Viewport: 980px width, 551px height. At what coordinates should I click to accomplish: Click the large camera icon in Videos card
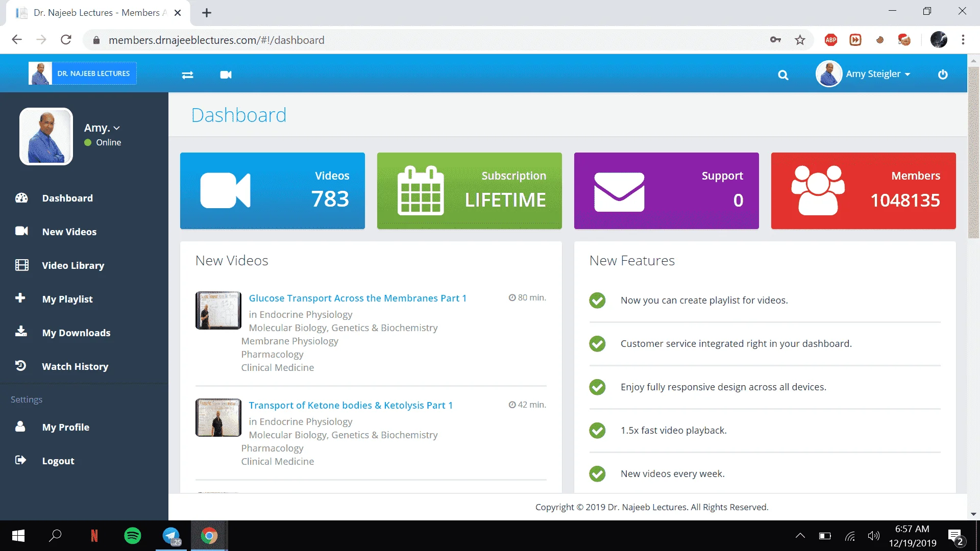click(x=225, y=190)
